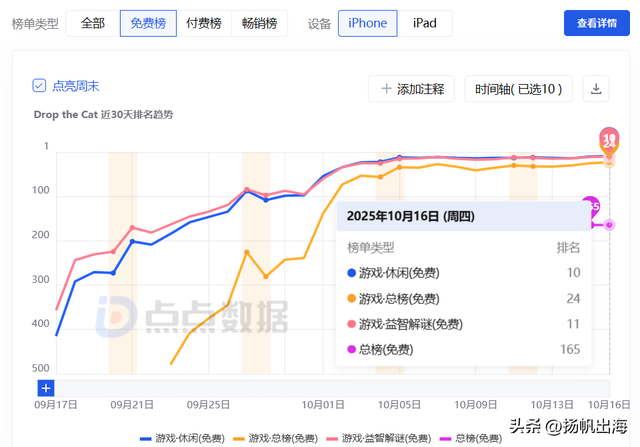640x447 pixels.
Task: Select the 全部 chart type tab
Action: coord(92,23)
